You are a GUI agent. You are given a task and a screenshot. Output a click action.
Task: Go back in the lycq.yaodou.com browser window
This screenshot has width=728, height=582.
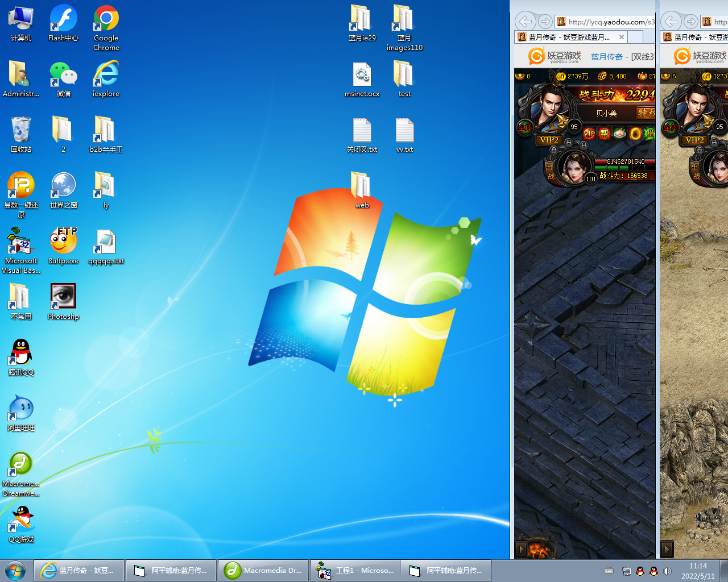click(526, 22)
